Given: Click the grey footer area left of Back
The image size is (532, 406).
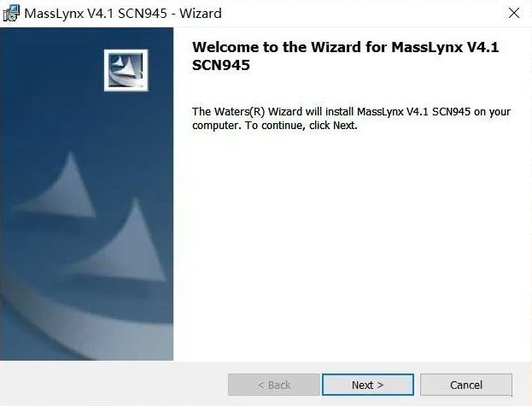Looking at the screenshot, I should [114, 384].
